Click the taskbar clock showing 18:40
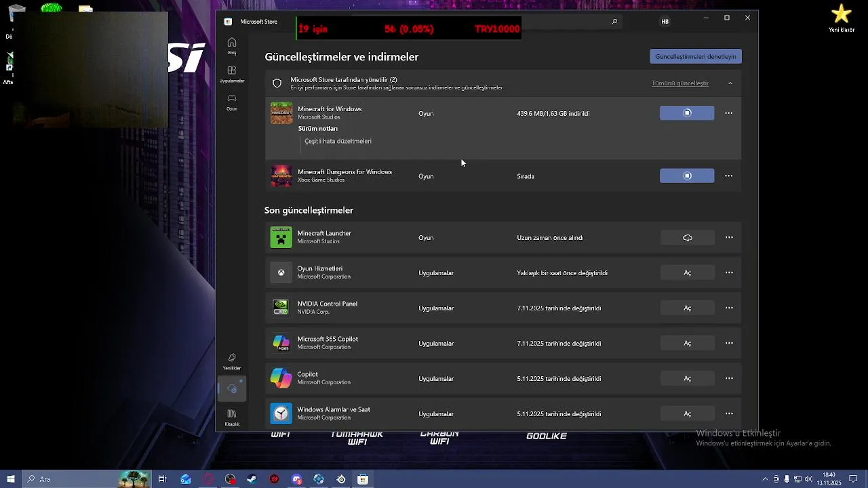The width and height of the screenshot is (868, 488). pyautogui.click(x=829, y=479)
